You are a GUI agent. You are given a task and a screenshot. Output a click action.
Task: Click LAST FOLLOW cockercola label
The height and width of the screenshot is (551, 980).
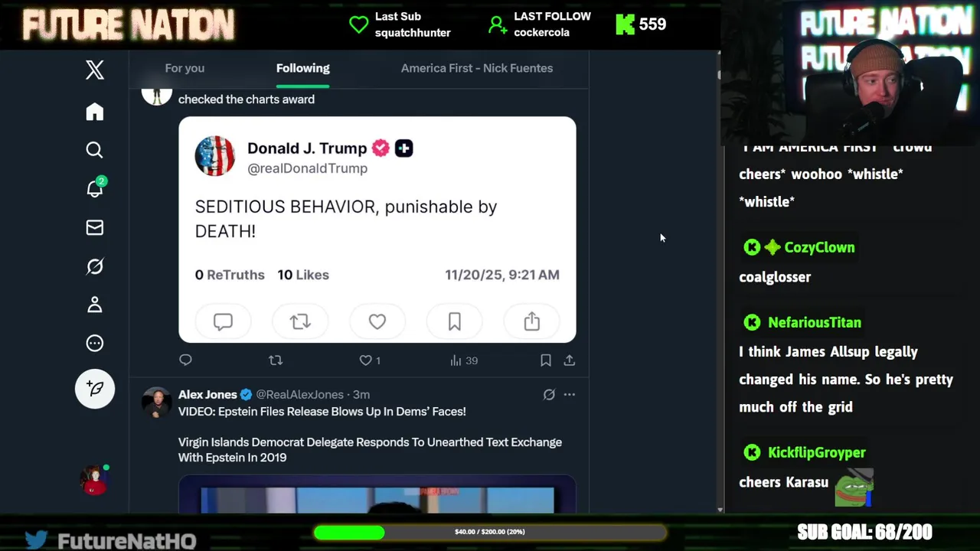tap(539, 24)
